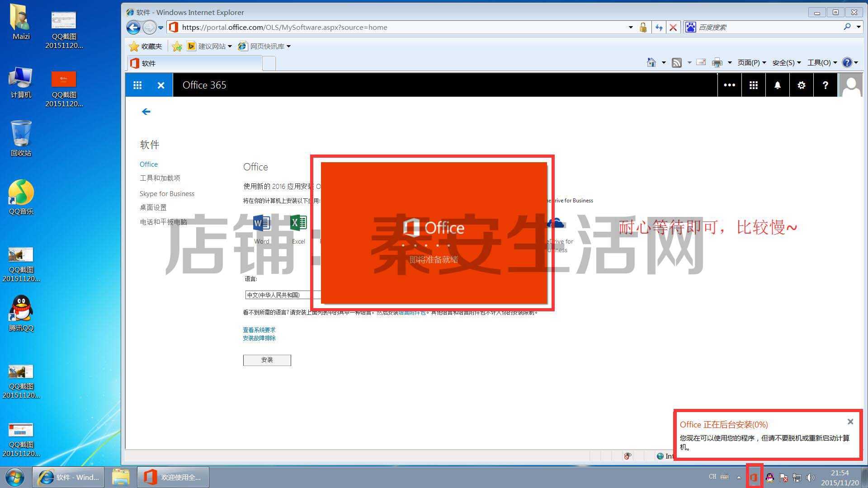
Task: Click the grid apps icon in the header
Action: 754,85
